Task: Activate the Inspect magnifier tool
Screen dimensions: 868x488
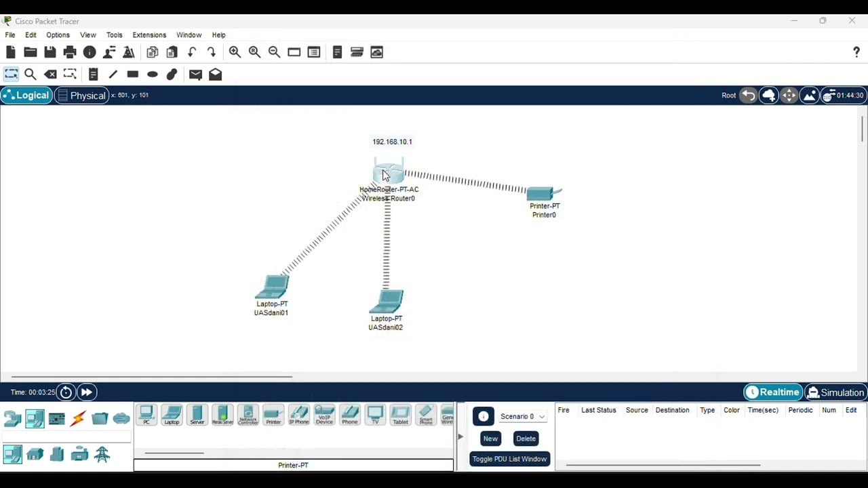Action: [30, 75]
